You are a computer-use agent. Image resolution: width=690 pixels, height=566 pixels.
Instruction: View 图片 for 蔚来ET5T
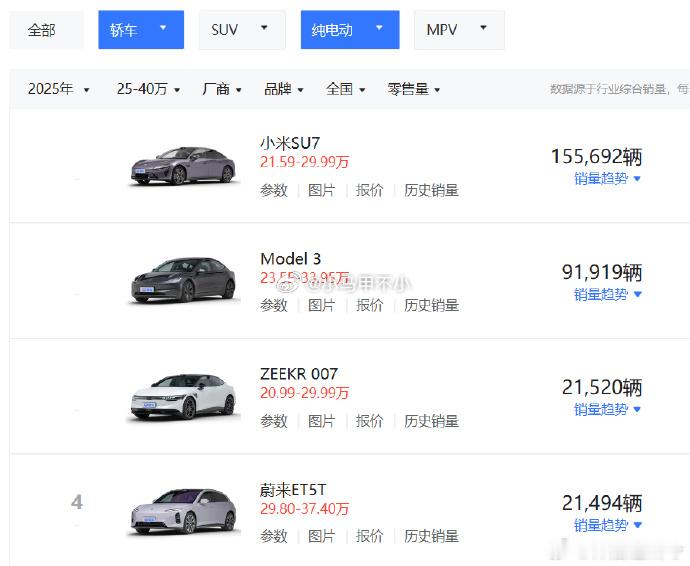[322, 536]
